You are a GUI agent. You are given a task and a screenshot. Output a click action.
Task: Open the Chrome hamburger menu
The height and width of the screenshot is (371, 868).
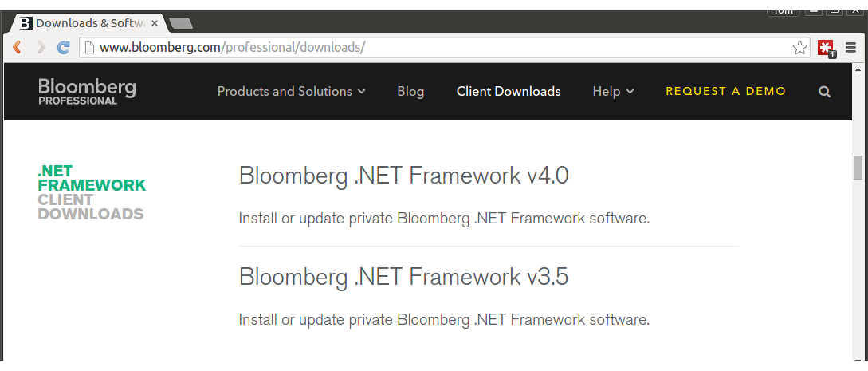pos(850,48)
